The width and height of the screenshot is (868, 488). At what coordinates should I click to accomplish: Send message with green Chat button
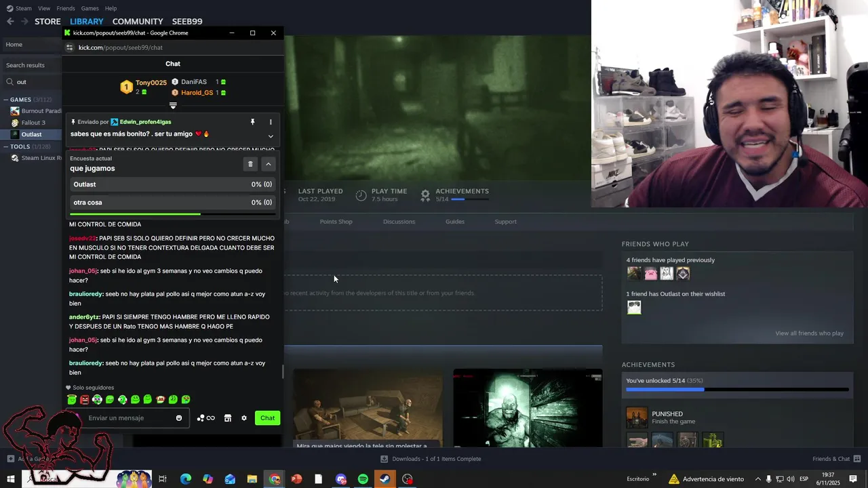(x=268, y=418)
